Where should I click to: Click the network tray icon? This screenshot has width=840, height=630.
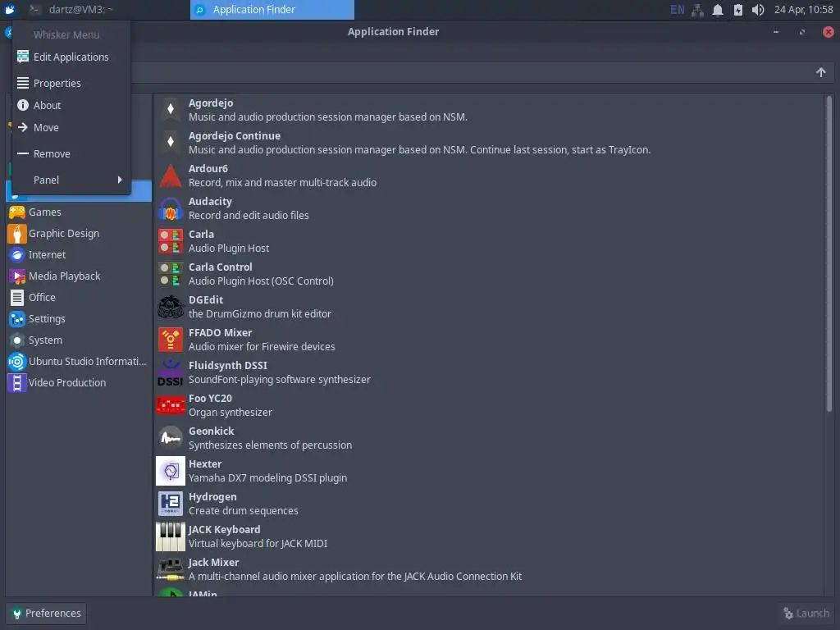click(x=697, y=10)
